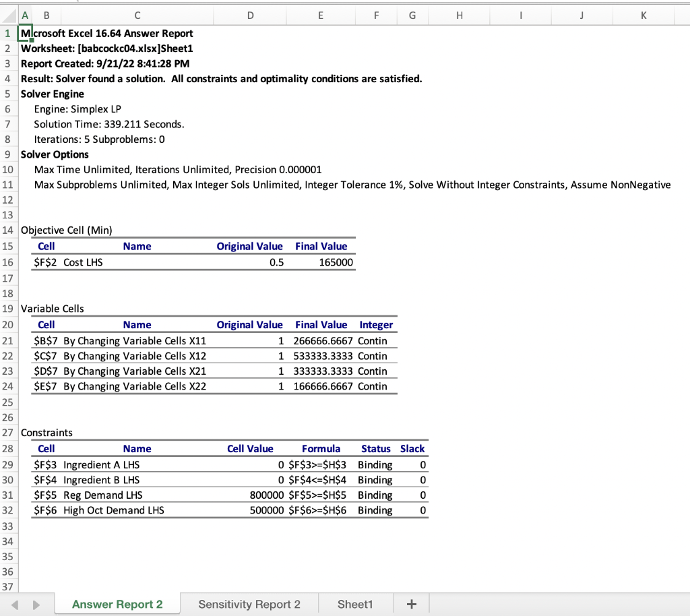Screen dimensions: 690x616
Task: Click 'By Changing Variable Cells X11' name
Action: (135, 341)
